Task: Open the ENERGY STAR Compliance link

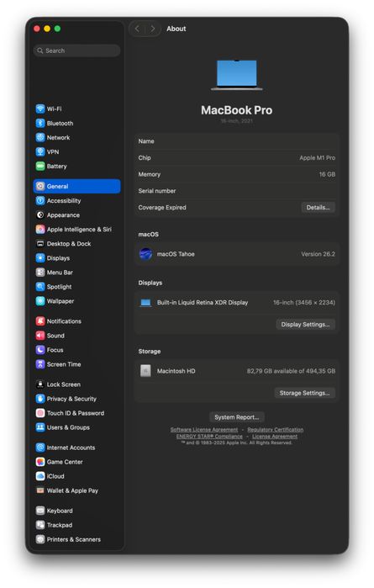Action: click(209, 437)
